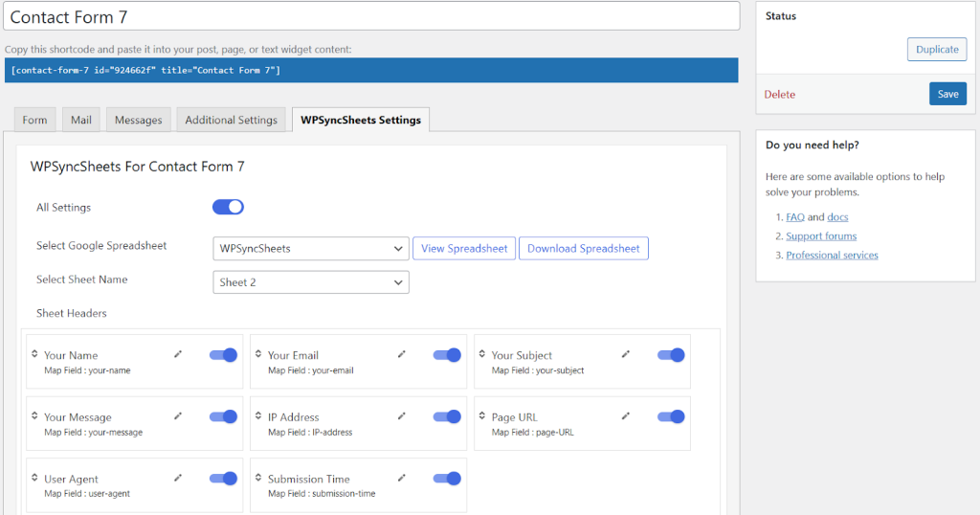Open the docs help link
The width and height of the screenshot is (980, 515).
pos(837,217)
